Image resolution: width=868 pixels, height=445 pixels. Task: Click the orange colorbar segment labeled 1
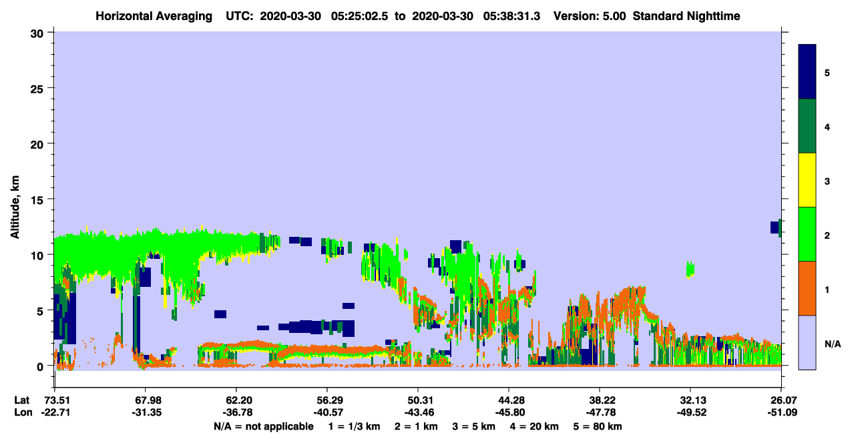pyautogui.click(x=807, y=288)
